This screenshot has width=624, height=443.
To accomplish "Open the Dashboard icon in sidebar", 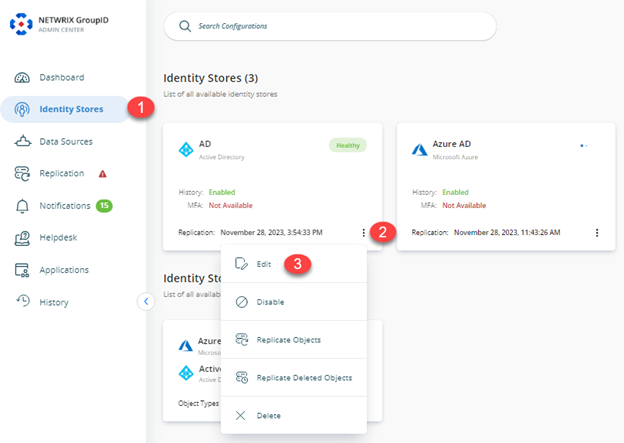I will coord(22,77).
